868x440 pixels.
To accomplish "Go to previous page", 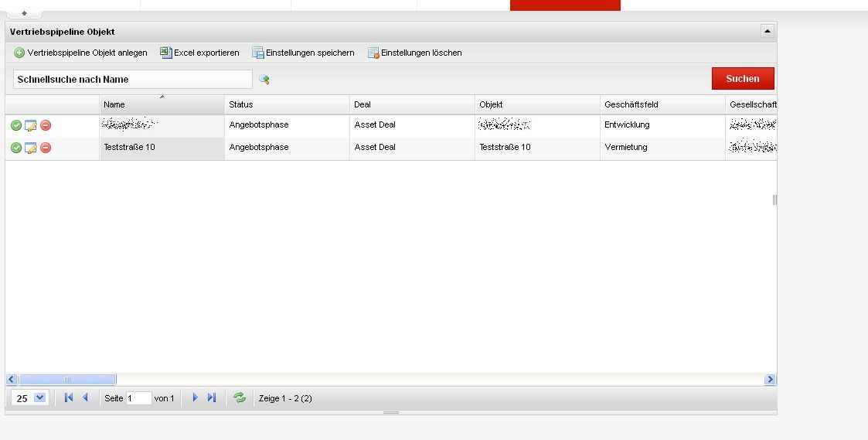I will click(85, 397).
